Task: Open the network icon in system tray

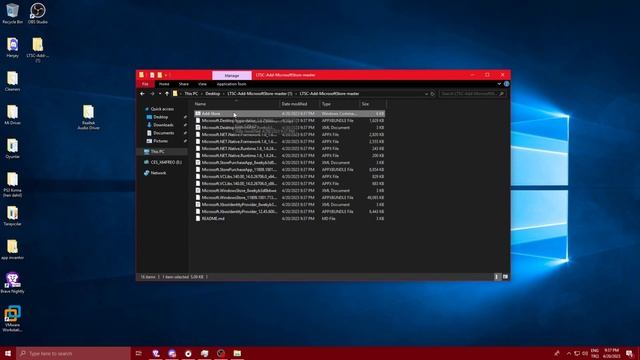Action: pos(577,353)
